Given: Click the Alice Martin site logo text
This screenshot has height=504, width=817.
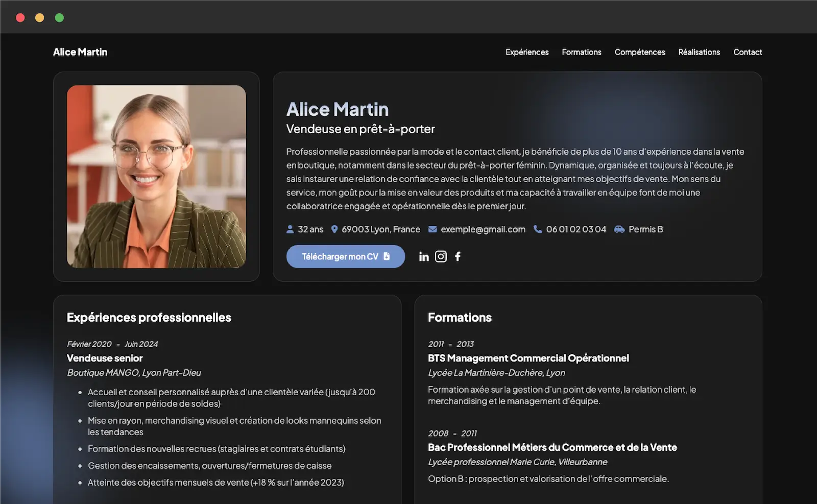Looking at the screenshot, I should click(x=80, y=52).
